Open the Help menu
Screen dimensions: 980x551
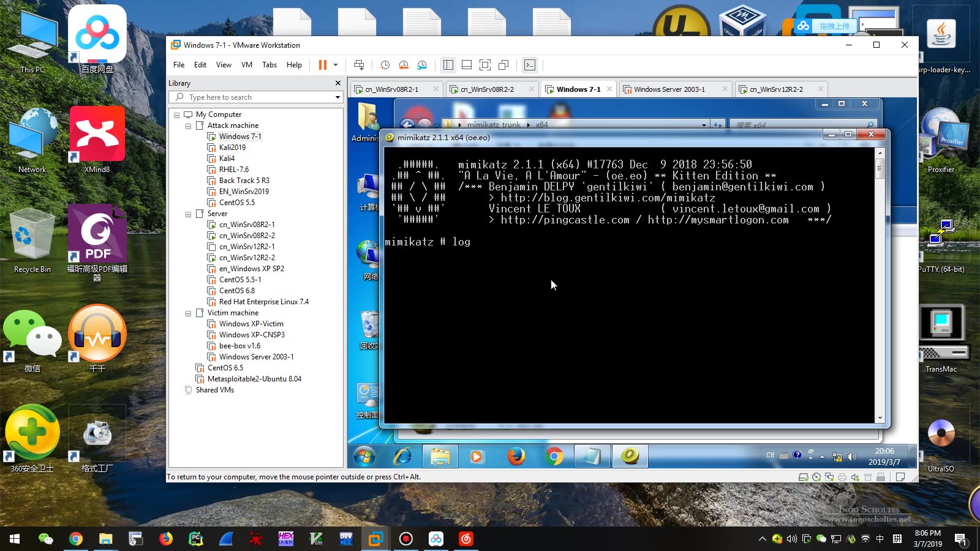point(294,65)
